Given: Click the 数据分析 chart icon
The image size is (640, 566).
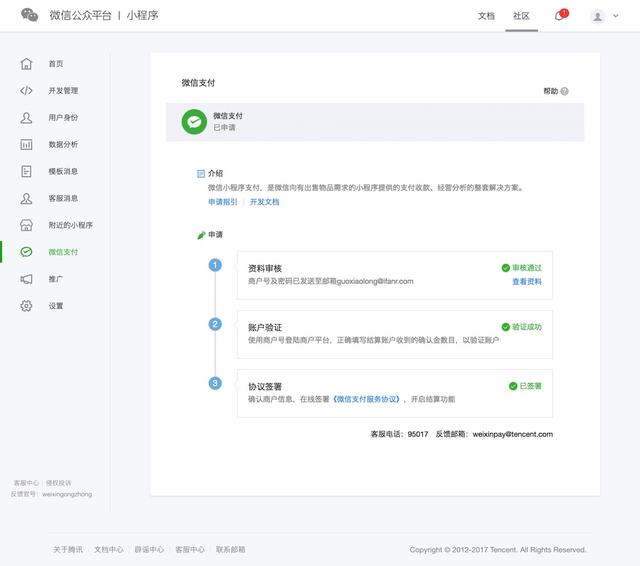Looking at the screenshot, I should [x=26, y=144].
